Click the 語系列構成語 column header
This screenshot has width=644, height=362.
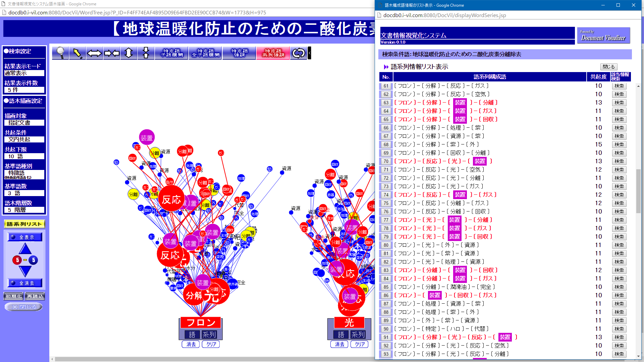click(x=490, y=77)
